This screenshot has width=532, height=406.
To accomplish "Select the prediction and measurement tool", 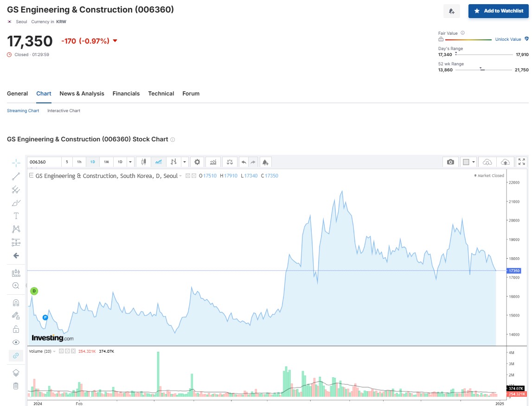I will (16, 242).
